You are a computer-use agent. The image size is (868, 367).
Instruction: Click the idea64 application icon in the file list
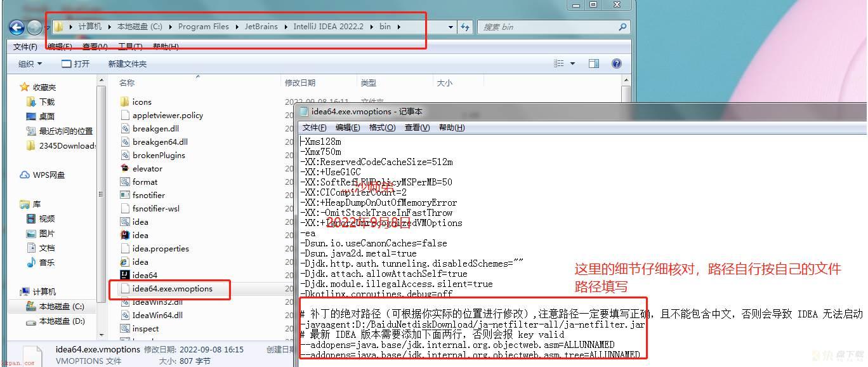[x=125, y=275]
